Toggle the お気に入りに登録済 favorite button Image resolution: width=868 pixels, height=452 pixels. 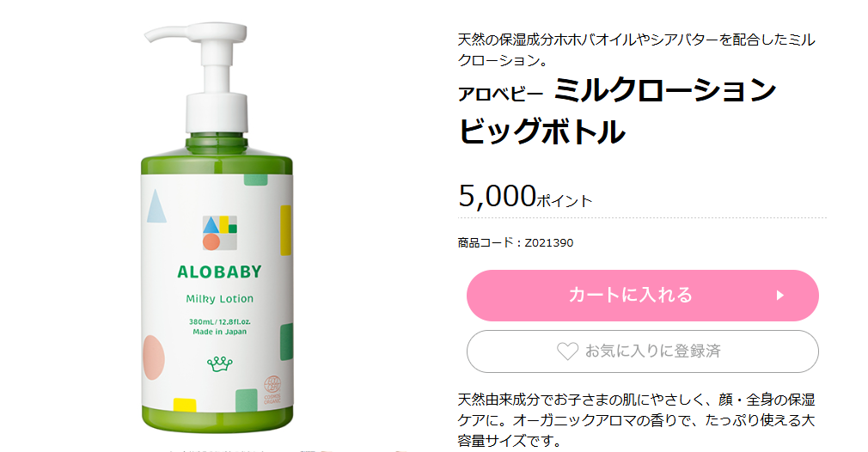pos(642,351)
